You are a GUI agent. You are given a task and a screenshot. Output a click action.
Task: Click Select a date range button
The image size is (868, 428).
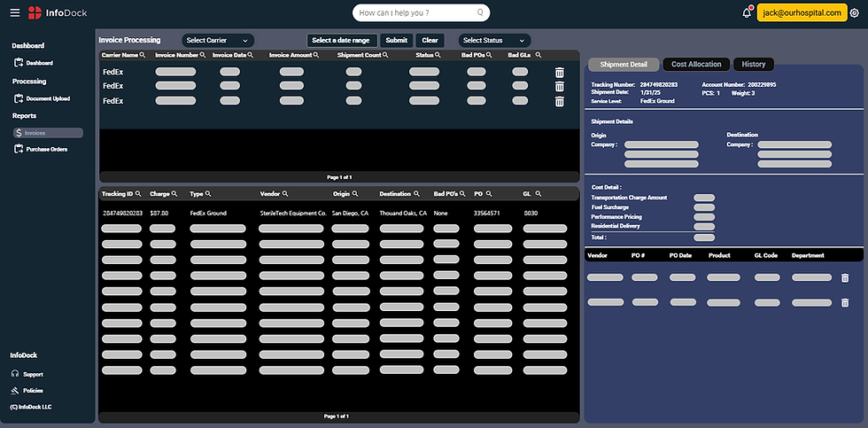tap(342, 41)
